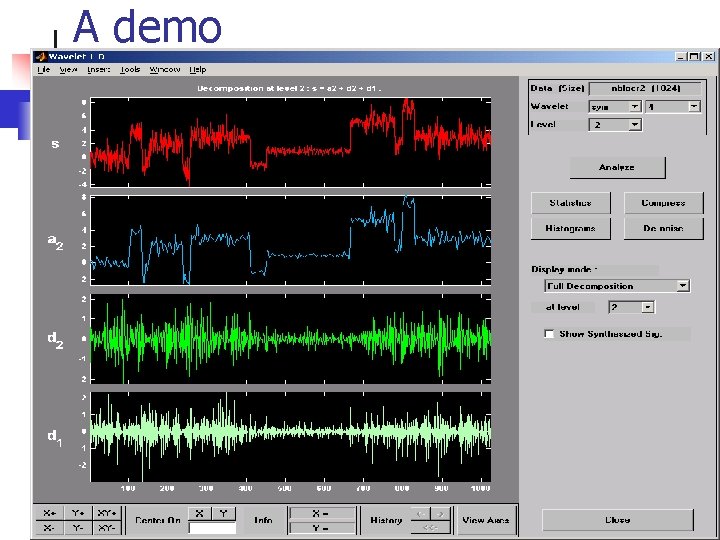Click the De-noise button
This screenshot has width=720, height=540.
point(663,228)
